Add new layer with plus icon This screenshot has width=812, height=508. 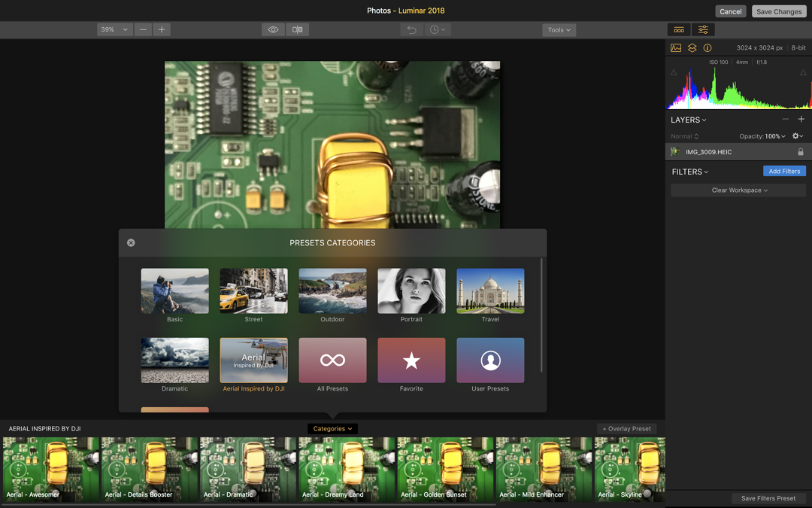click(801, 119)
